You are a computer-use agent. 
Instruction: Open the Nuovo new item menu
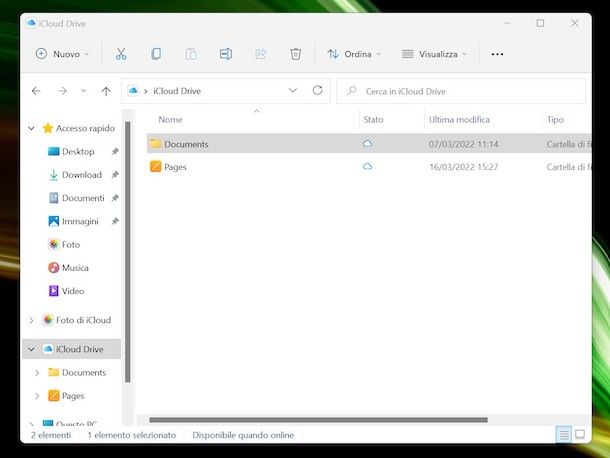click(x=62, y=54)
